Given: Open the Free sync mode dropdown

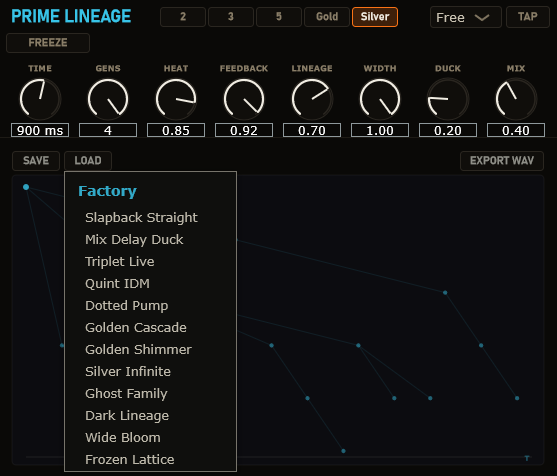Looking at the screenshot, I should pos(466,17).
